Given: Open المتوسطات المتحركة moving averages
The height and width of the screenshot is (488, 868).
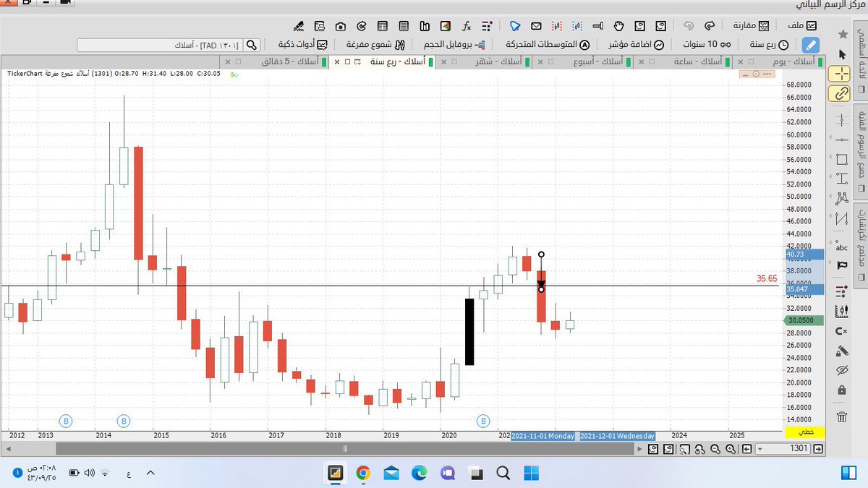Looking at the screenshot, I should 549,44.
